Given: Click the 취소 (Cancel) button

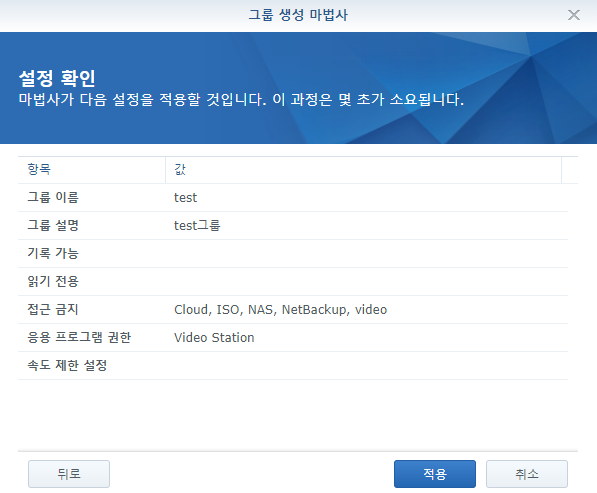Looking at the screenshot, I should [x=527, y=474].
